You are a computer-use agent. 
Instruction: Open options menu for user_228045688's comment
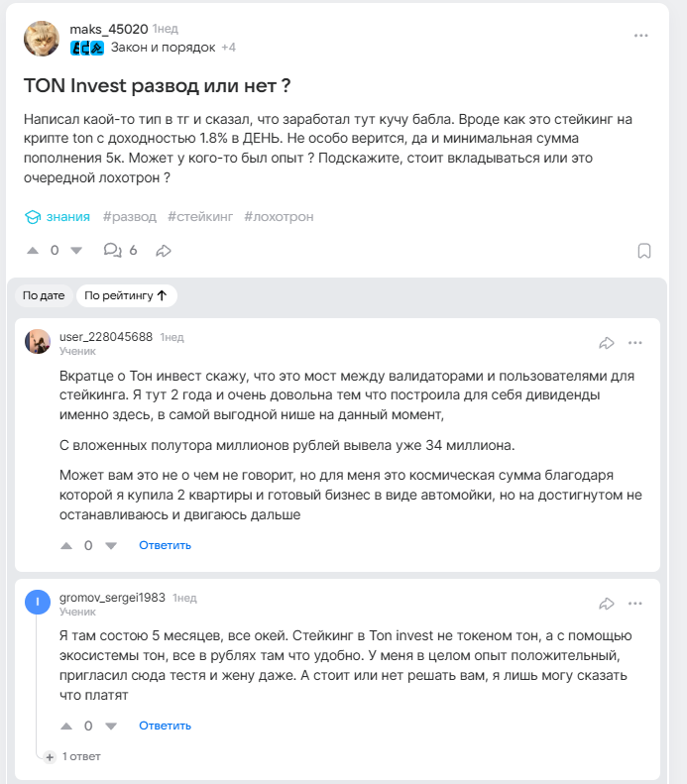coord(635,343)
